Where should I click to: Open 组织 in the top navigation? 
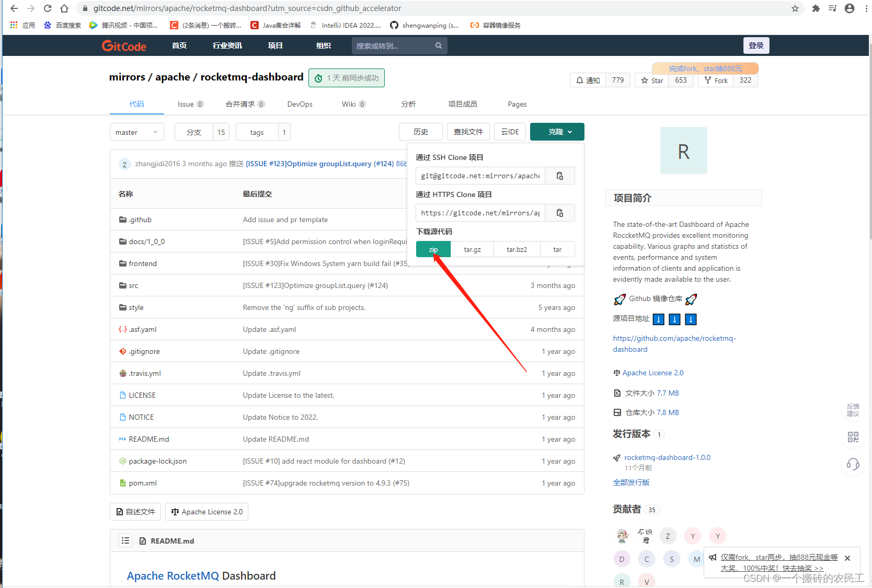(324, 45)
